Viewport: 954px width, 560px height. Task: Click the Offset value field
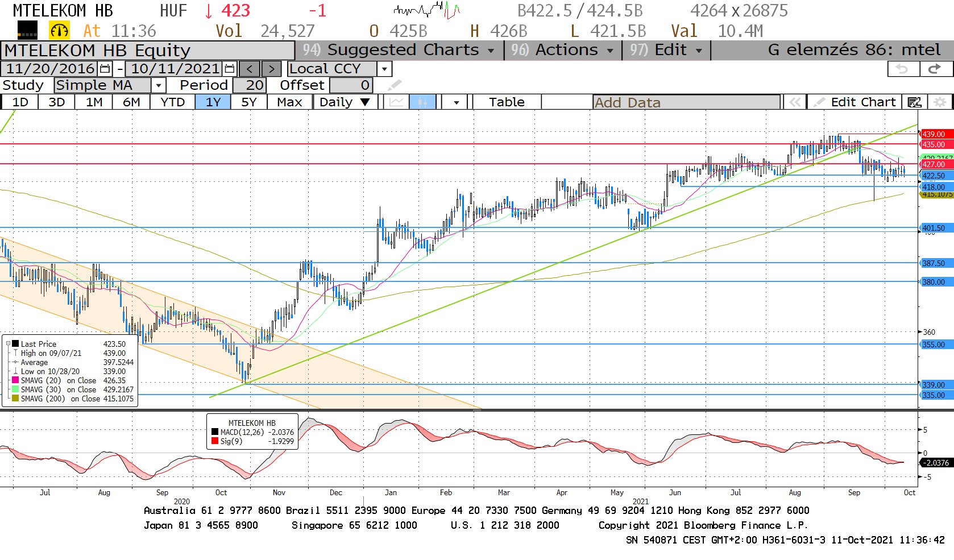(351, 85)
